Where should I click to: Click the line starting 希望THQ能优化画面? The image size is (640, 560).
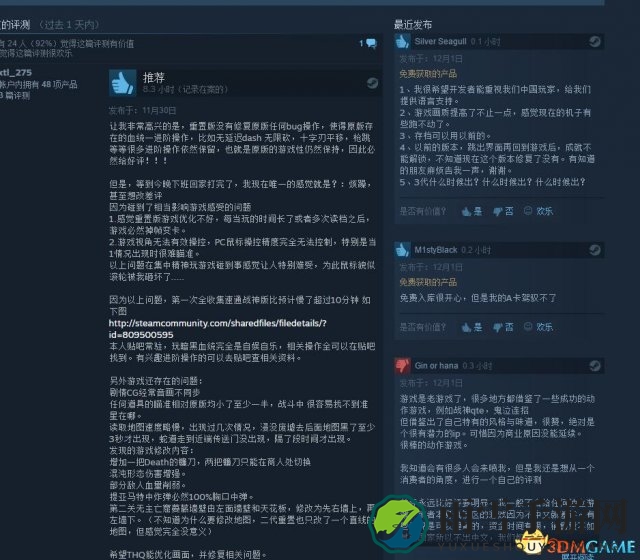[188, 555]
